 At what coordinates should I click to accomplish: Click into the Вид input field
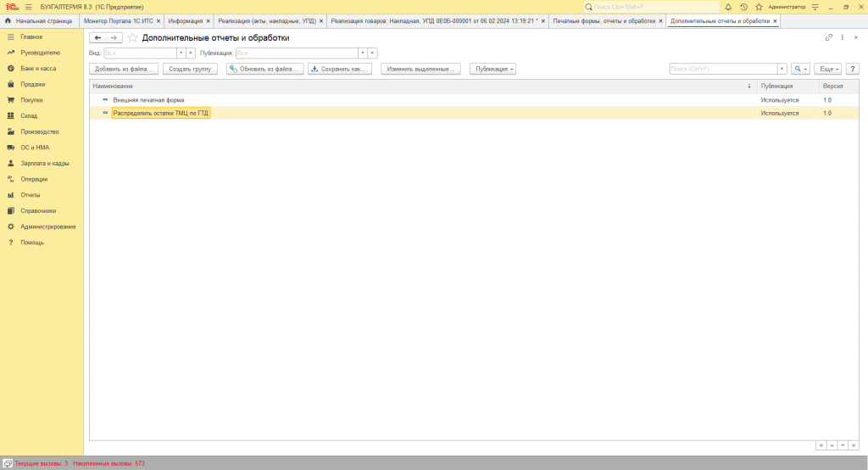tap(140, 53)
